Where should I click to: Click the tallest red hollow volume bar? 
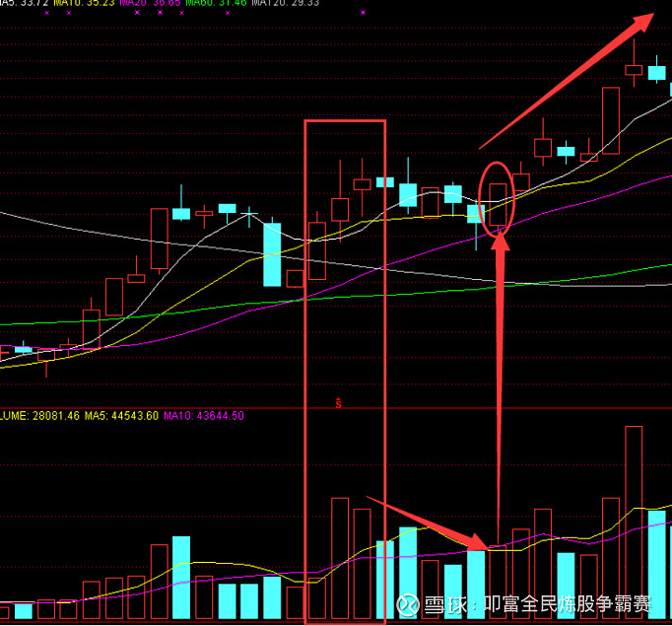pyautogui.click(x=634, y=522)
